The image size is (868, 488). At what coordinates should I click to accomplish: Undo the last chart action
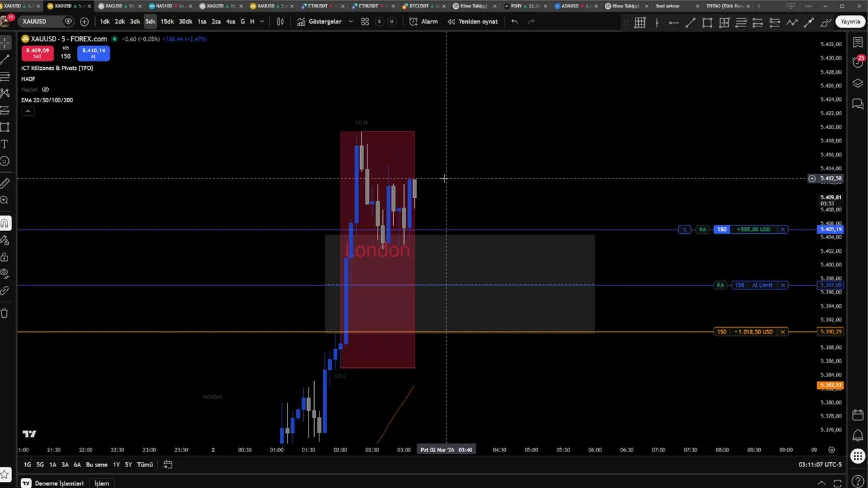click(x=515, y=22)
